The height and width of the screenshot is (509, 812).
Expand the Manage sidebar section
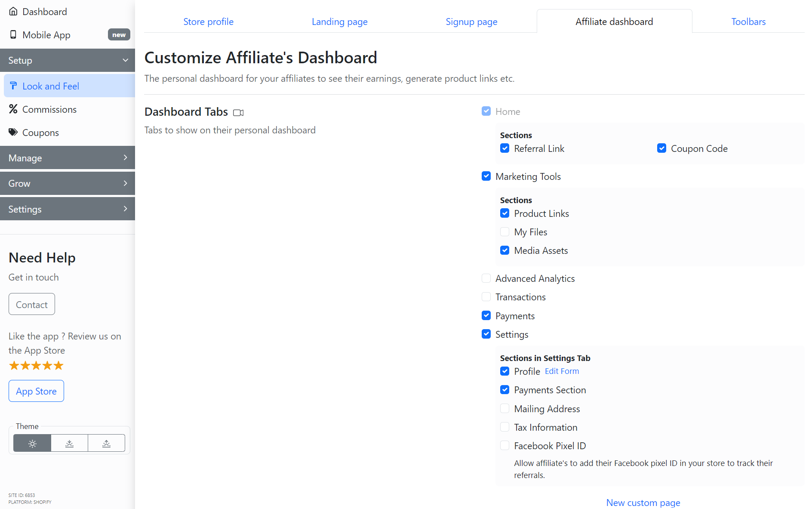click(68, 158)
